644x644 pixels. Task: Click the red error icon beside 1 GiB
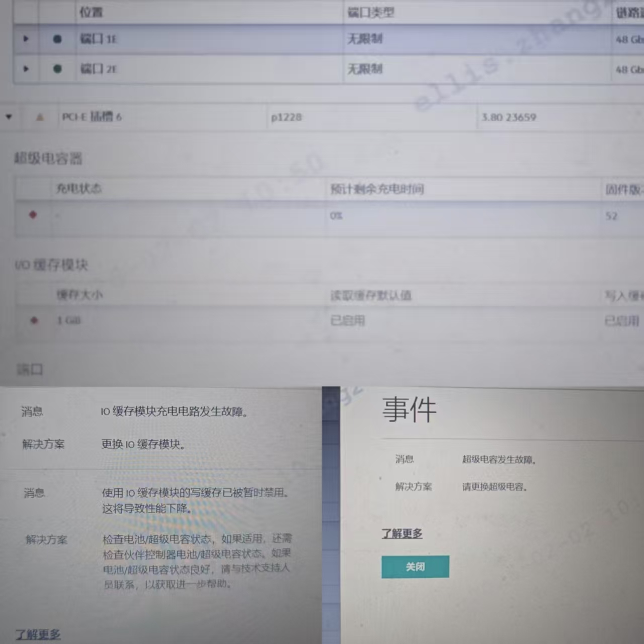point(34,320)
